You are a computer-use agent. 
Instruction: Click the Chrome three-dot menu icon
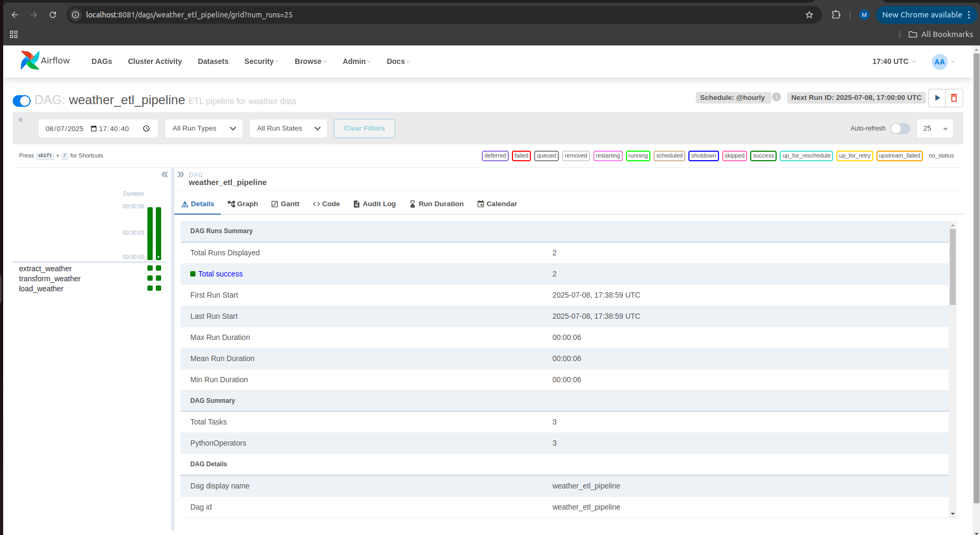point(969,15)
